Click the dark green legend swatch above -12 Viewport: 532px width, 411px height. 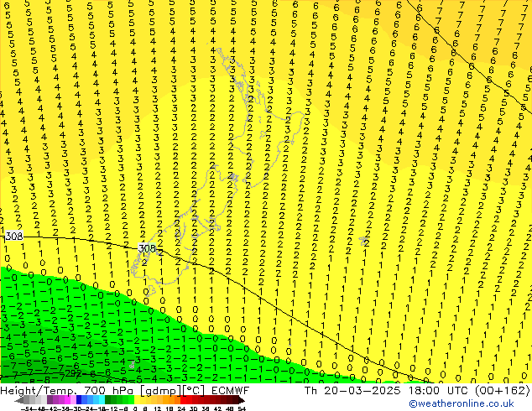[x=108, y=400]
